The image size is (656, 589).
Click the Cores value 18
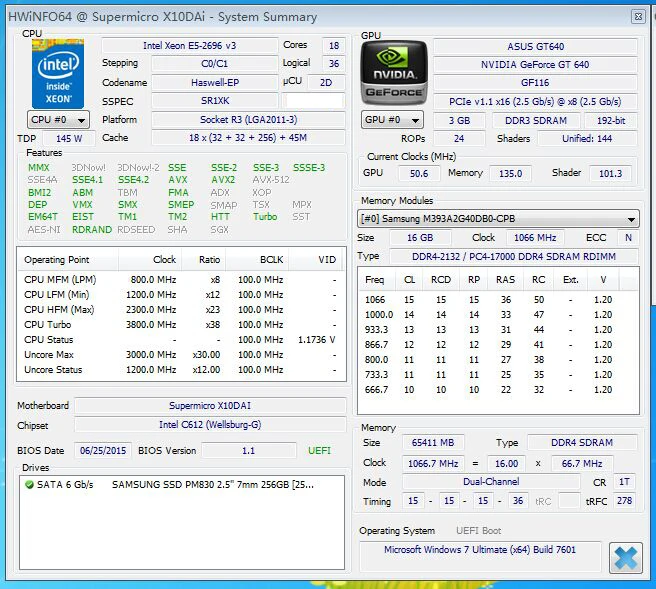tap(334, 46)
